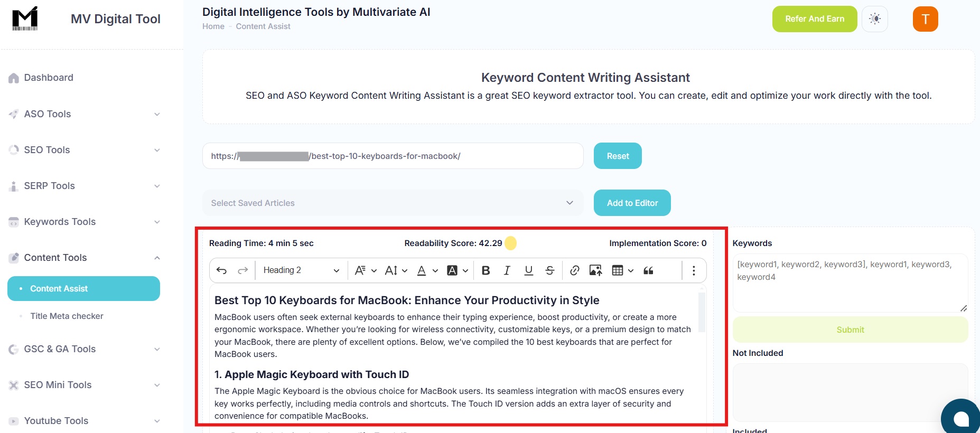
Task: Expand the SEO Tools chevron
Action: (x=157, y=150)
